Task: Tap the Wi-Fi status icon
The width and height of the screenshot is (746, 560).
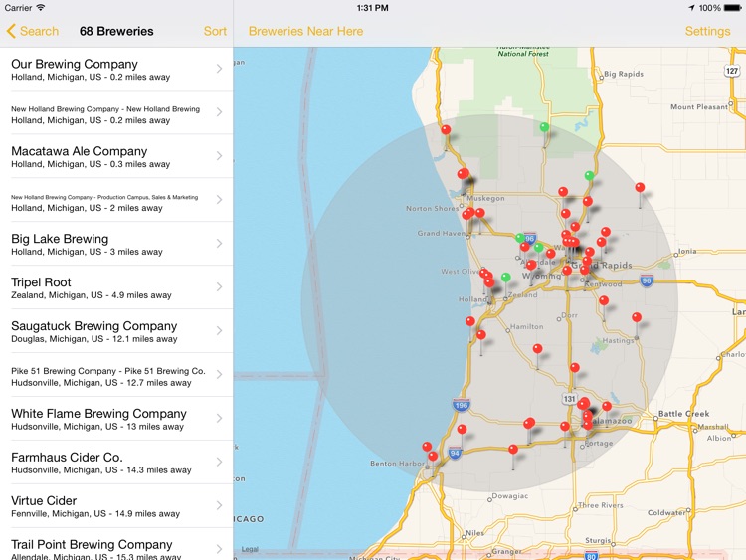Action: pyautogui.click(x=41, y=8)
